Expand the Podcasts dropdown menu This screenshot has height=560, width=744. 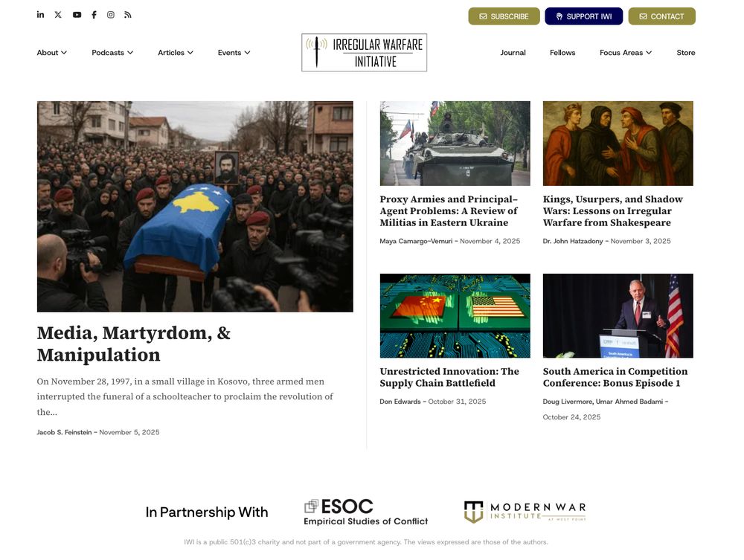click(x=112, y=53)
